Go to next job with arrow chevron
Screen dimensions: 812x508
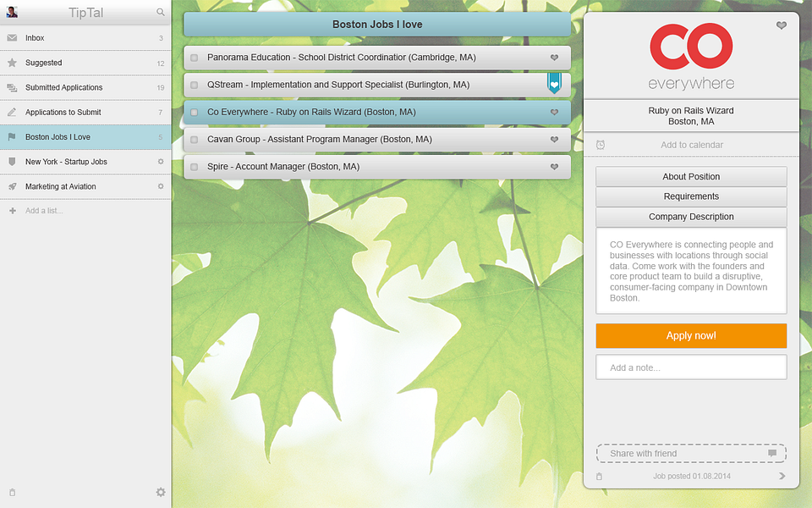[x=782, y=476]
